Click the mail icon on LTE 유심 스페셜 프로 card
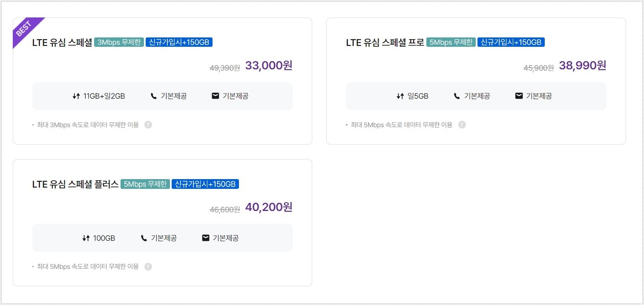 pyautogui.click(x=519, y=96)
